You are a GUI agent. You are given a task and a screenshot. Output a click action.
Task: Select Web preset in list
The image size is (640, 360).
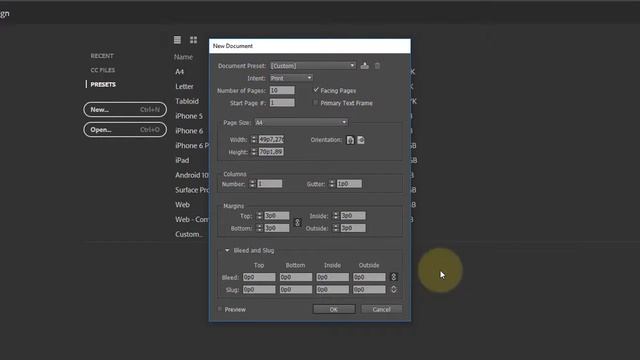coord(182,204)
